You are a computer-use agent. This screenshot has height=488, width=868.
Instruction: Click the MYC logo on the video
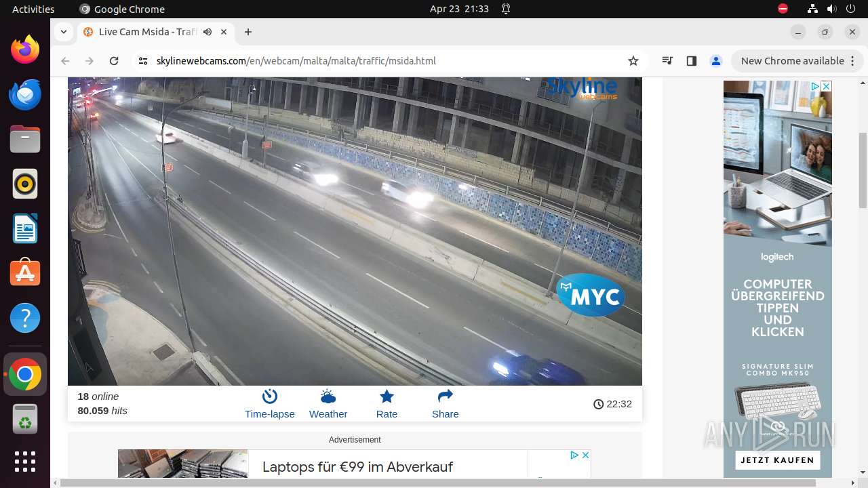[x=591, y=295]
